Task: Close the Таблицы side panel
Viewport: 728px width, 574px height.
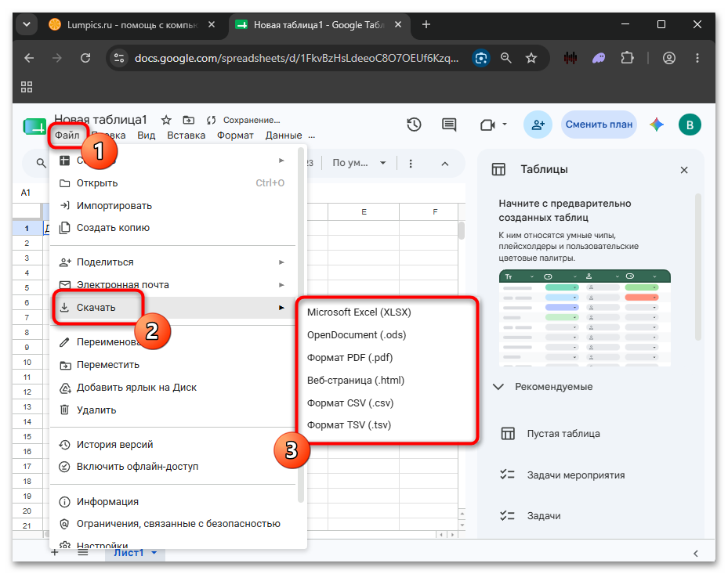Action: pos(684,170)
